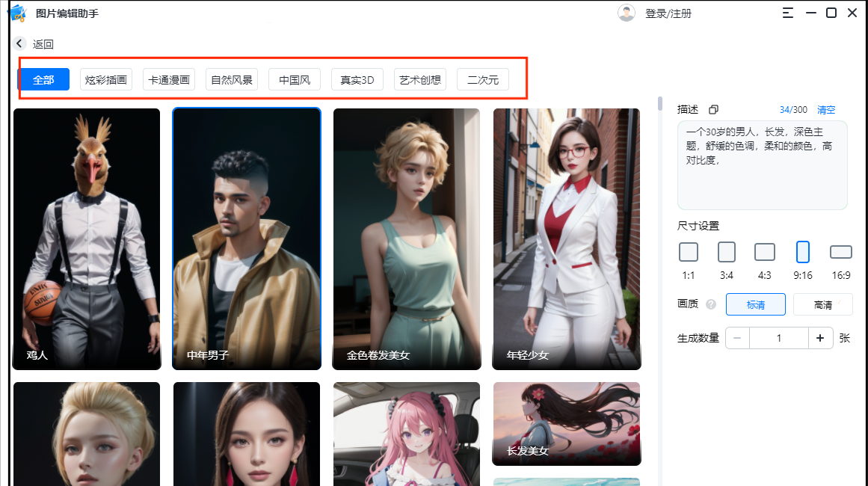Open the 中国风 style tab

tap(295, 80)
